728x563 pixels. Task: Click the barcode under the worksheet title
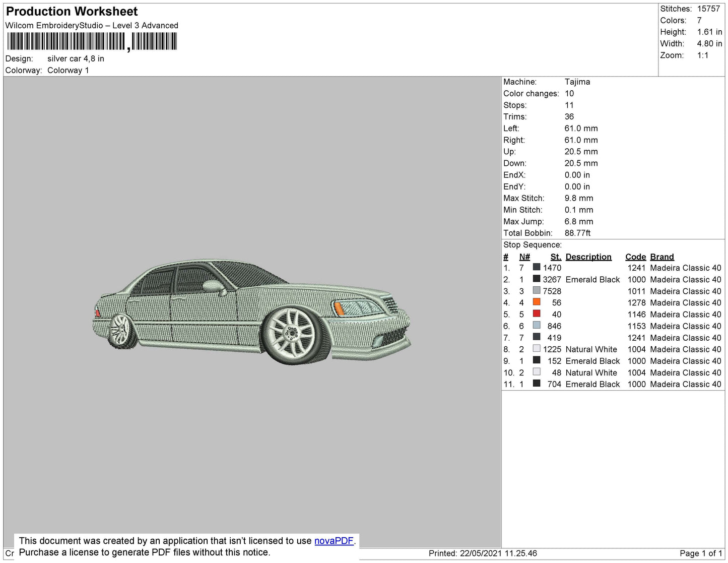pyautogui.click(x=92, y=42)
